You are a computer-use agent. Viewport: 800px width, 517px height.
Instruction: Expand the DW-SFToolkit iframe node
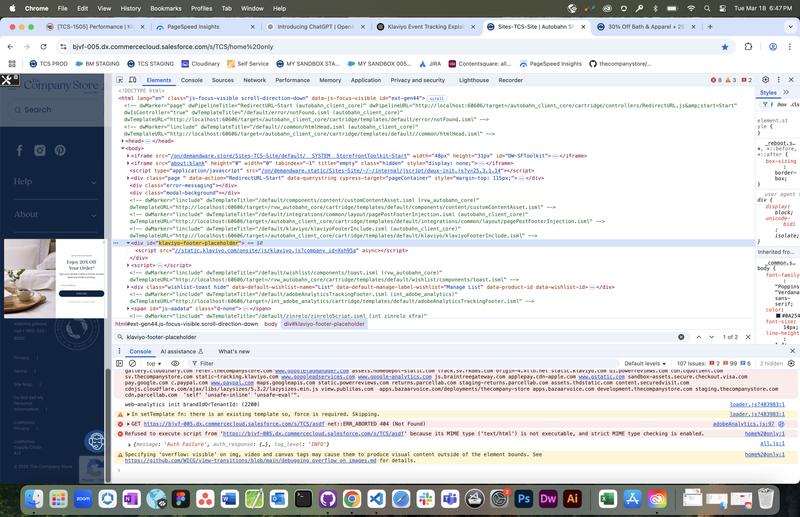(x=128, y=156)
